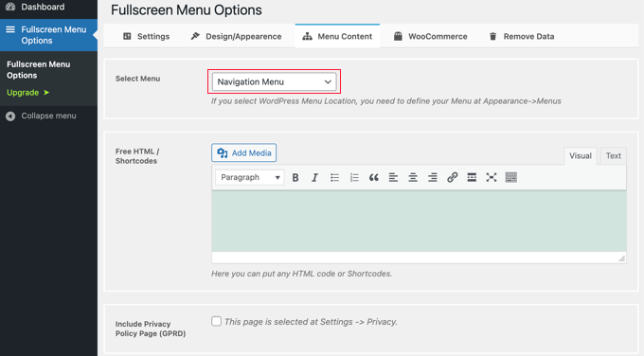Align text center
Viewport: 644px width, 356px height.
tap(413, 177)
